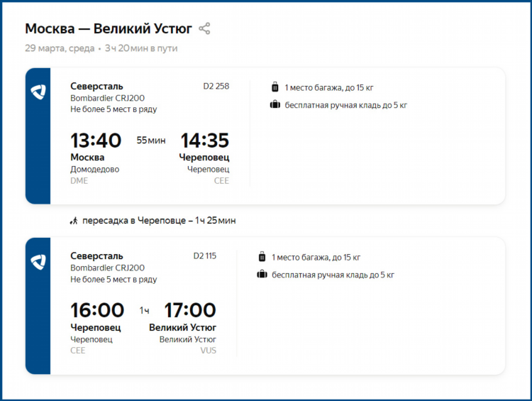Click the Москва — Великий Устюг heading

tap(109, 29)
